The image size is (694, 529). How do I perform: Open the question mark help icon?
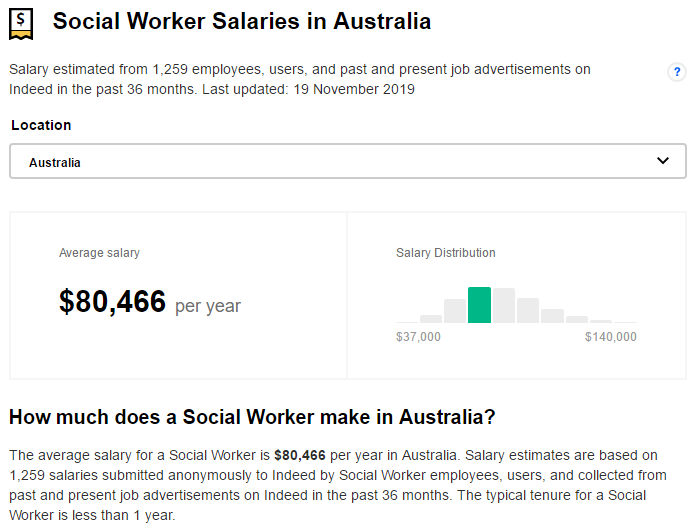(677, 72)
